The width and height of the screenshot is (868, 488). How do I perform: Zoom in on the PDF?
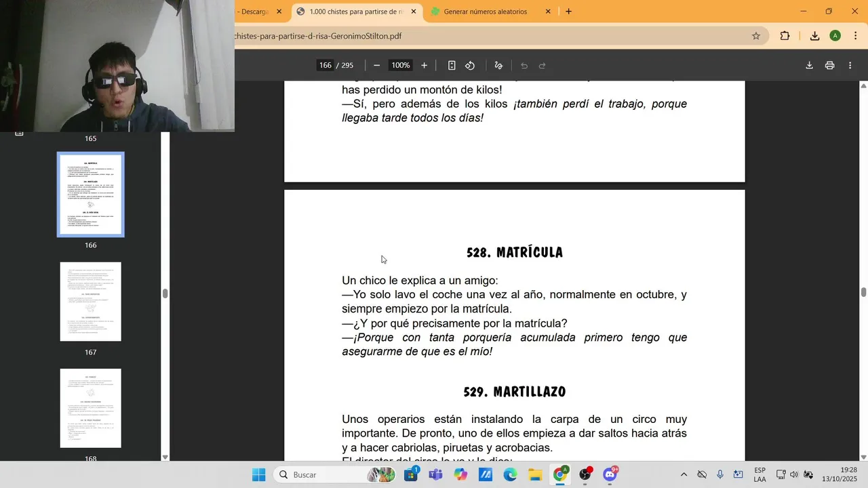tap(425, 65)
